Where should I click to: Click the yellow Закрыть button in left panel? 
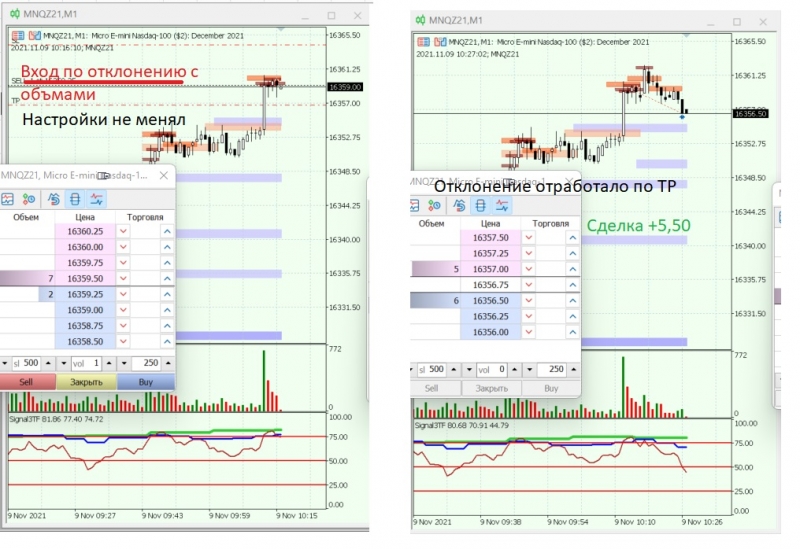(86, 382)
